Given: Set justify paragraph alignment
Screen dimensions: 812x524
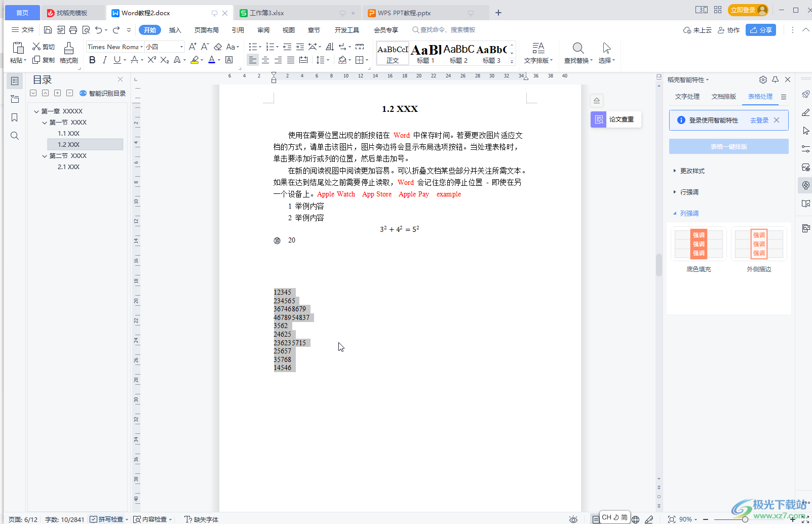Looking at the screenshot, I should tap(291, 60).
